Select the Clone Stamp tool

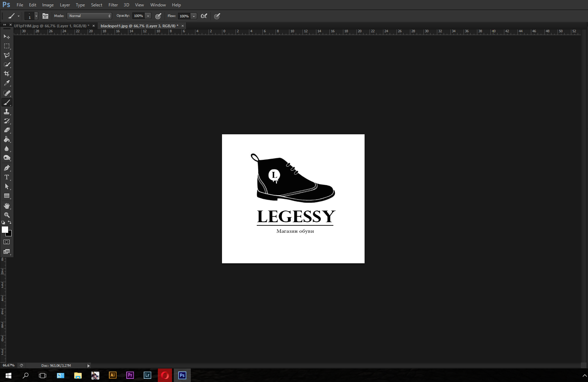click(7, 112)
